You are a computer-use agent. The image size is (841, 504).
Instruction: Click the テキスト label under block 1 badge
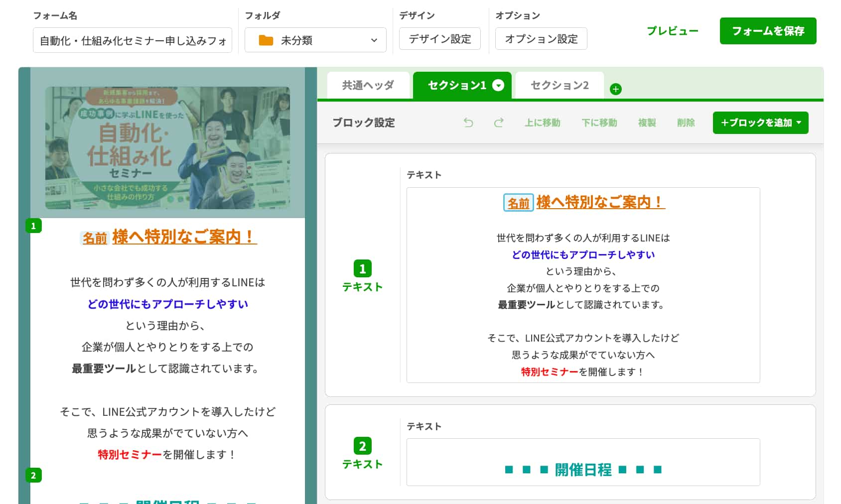(x=362, y=287)
